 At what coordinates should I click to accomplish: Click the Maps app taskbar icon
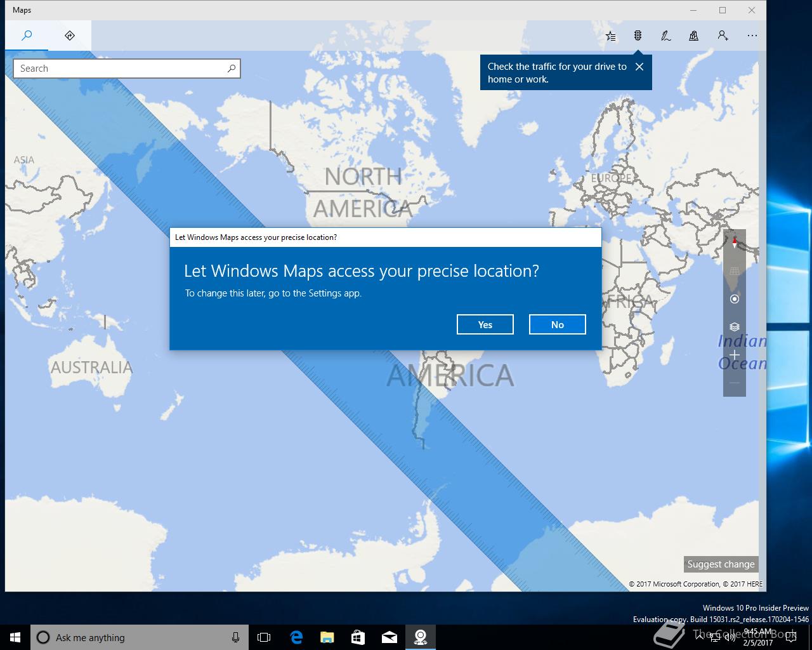421,637
